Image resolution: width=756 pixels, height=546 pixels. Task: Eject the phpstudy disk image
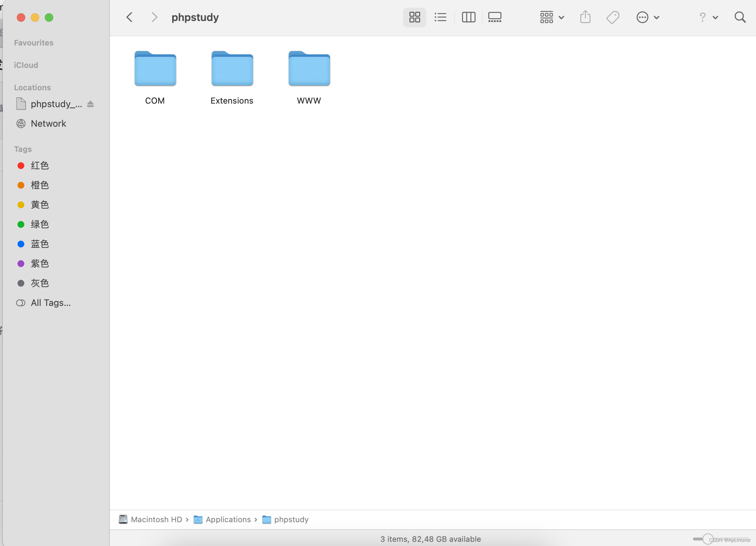pos(90,104)
